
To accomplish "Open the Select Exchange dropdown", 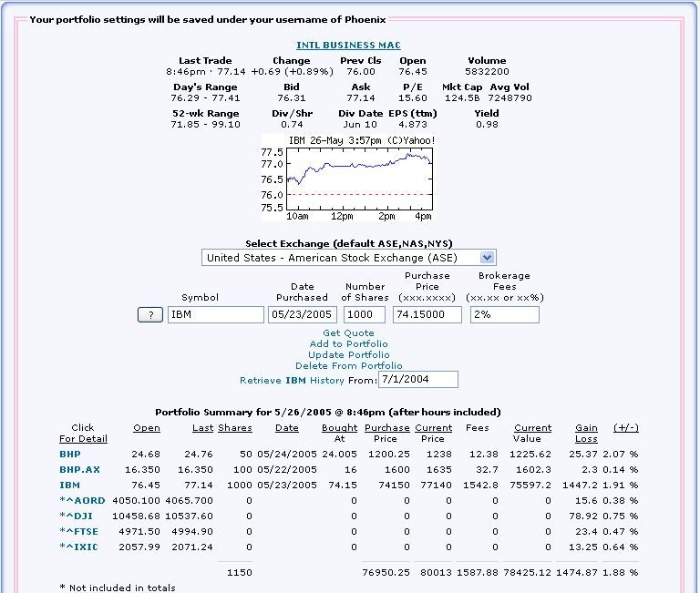I will (x=349, y=258).
